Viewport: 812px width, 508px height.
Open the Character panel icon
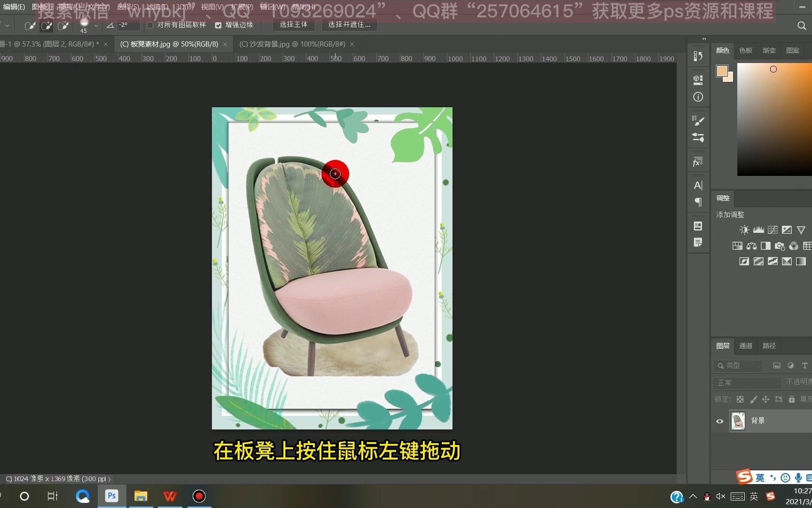[x=698, y=185]
